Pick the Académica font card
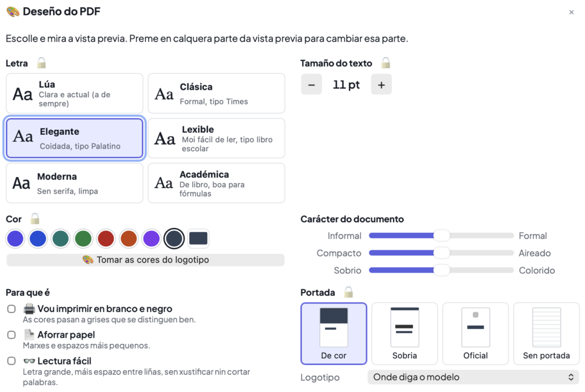The height and width of the screenshot is (392, 585). (217, 183)
